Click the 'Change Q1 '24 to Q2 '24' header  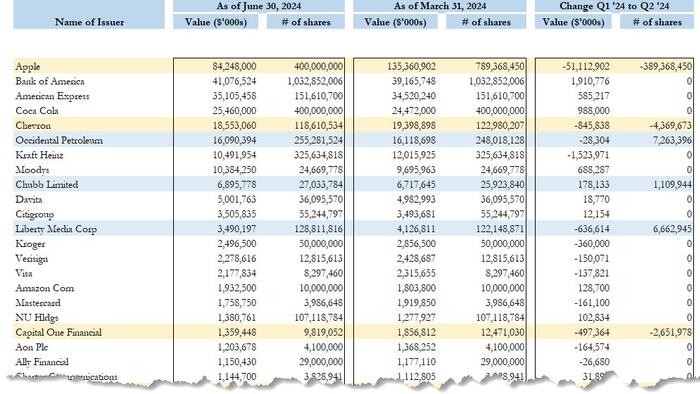point(614,6)
